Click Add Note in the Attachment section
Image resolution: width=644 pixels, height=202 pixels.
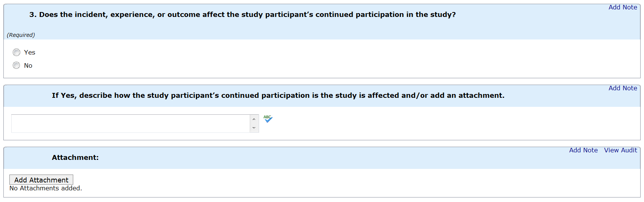583,150
